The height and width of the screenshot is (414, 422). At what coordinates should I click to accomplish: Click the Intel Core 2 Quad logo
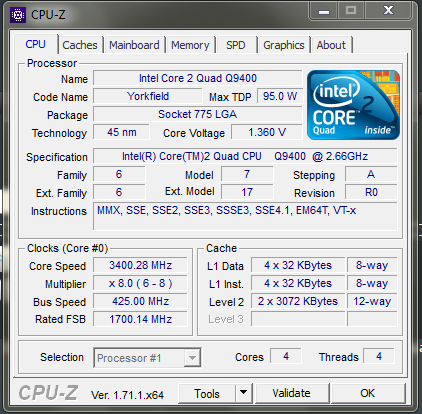point(353,105)
